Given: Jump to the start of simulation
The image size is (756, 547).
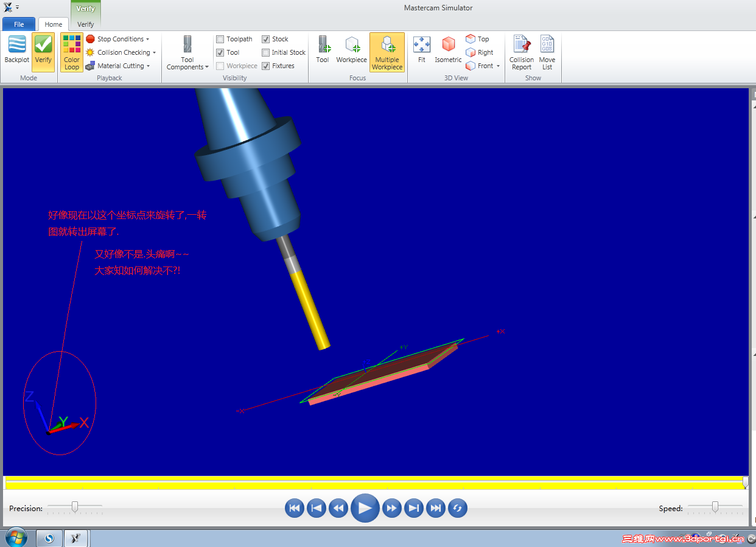Looking at the screenshot, I should [x=295, y=508].
